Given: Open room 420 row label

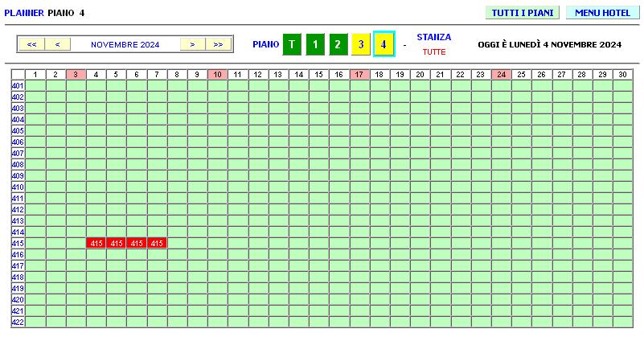Looking at the screenshot, I should pyautogui.click(x=18, y=300).
